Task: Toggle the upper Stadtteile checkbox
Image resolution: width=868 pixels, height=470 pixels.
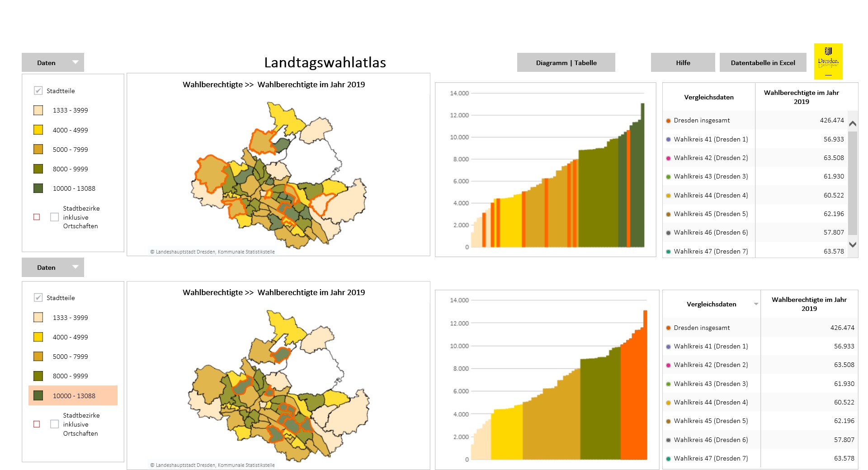Action: click(38, 91)
